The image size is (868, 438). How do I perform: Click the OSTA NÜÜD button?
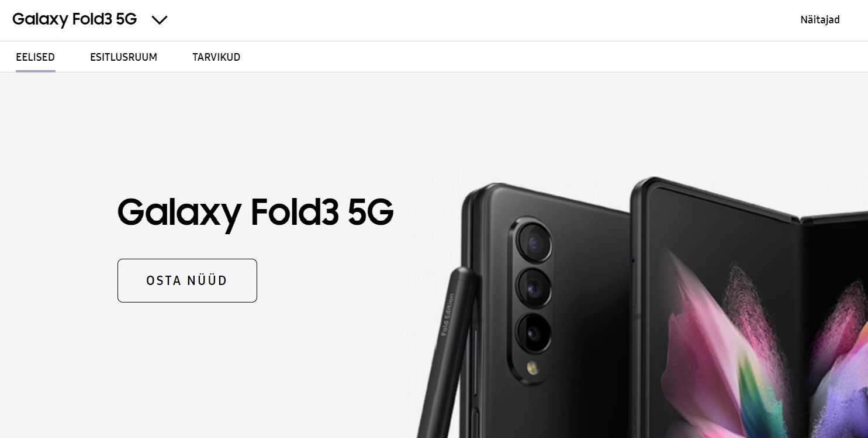(187, 280)
